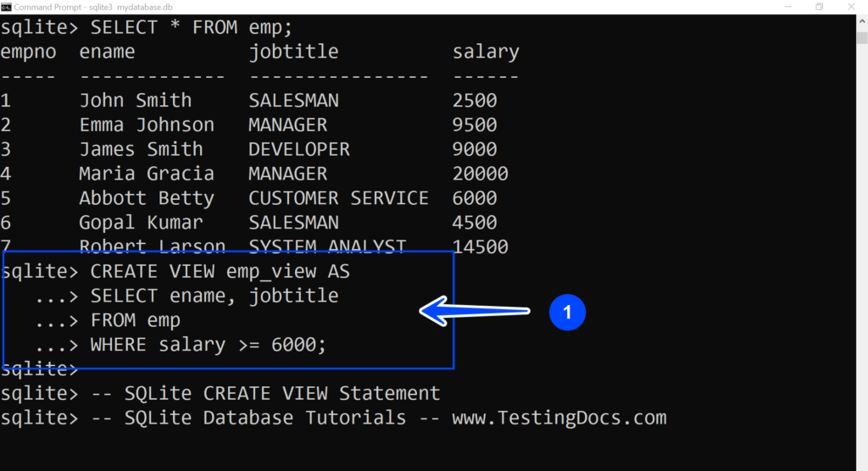Click the 'SELECT * FROM emp;' command

tap(191, 28)
